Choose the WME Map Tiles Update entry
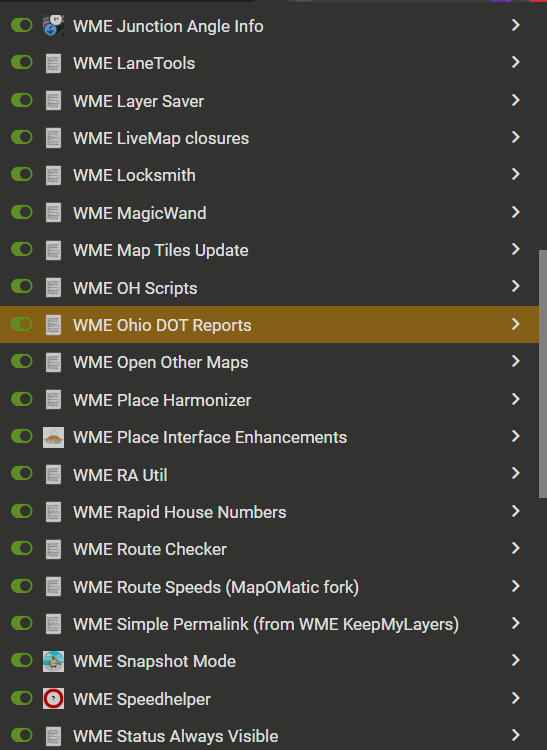 point(269,250)
